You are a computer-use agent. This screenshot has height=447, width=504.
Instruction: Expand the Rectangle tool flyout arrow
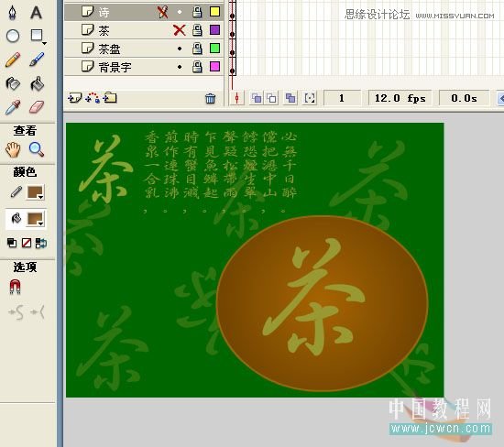coord(44,43)
